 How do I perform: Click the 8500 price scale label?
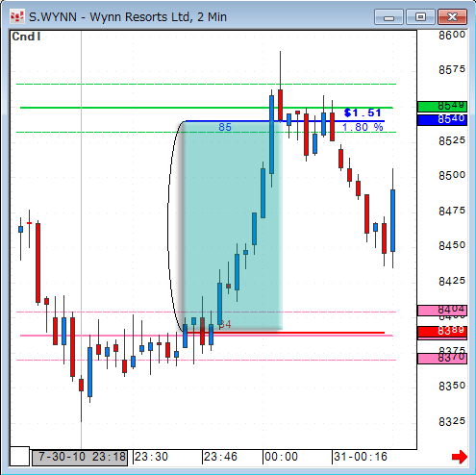click(452, 175)
